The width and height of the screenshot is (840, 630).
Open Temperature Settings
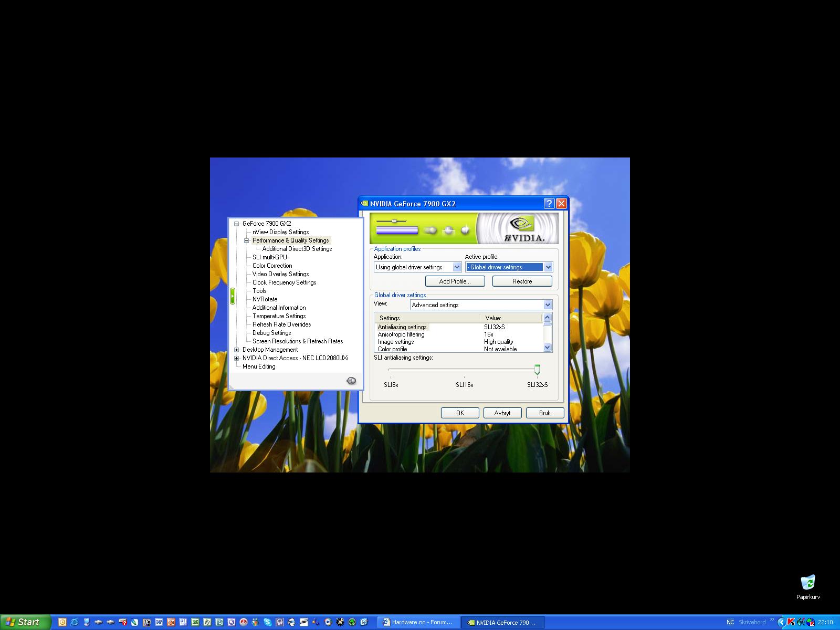pyautogui.click(x=279, y=316)
